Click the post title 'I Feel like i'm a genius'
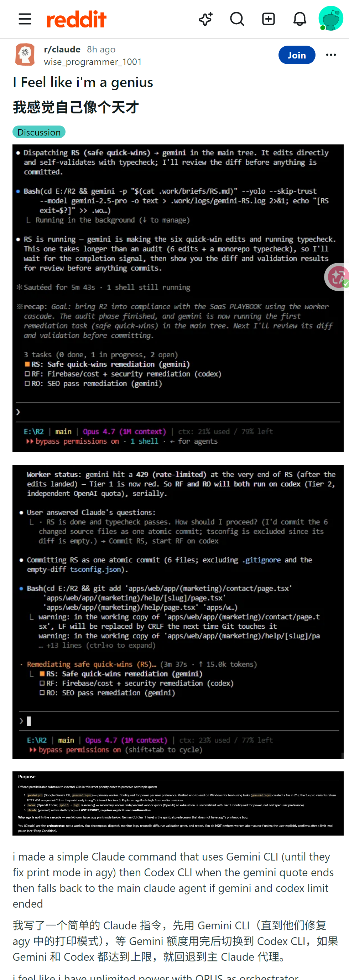The width and height of the screenshot is (349, 980). pyautogui.click(x=83, y=82)
